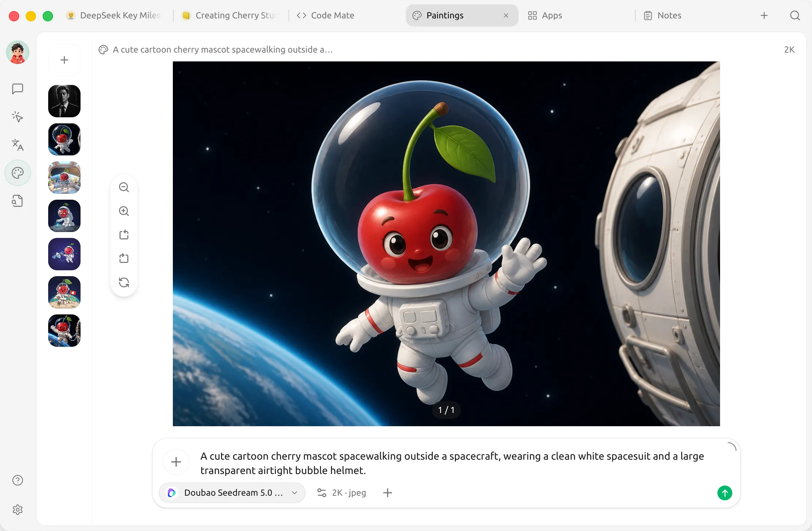
Task: Select the spacecraft interior cherry thumbnail
Action: point(64,178)
